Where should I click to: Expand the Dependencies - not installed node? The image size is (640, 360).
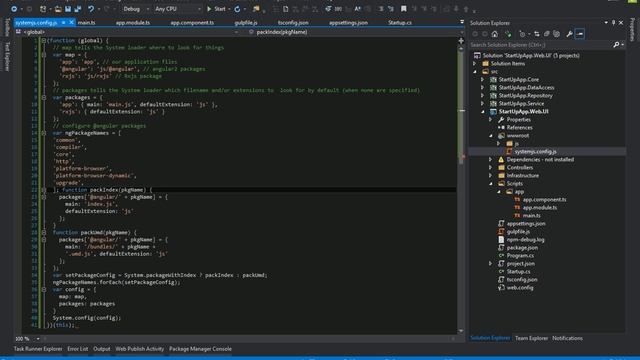pyautogui.click(x=491, y=160)
